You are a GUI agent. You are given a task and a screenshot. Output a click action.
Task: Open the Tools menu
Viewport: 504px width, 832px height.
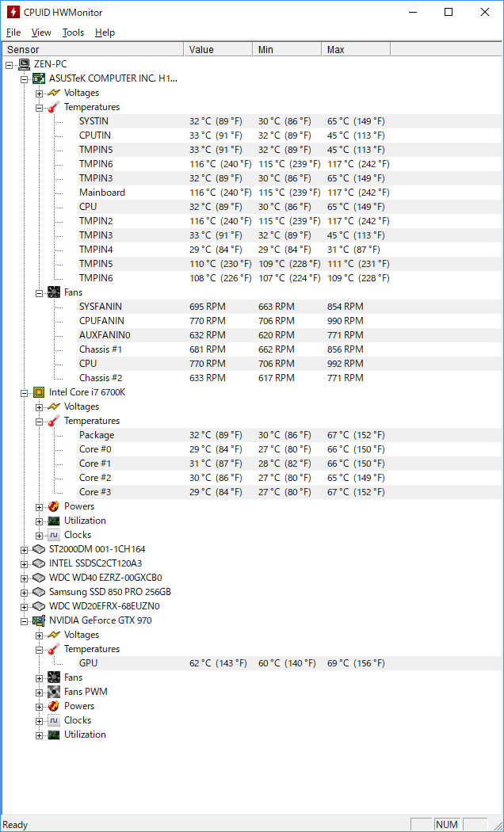(73, 32)
